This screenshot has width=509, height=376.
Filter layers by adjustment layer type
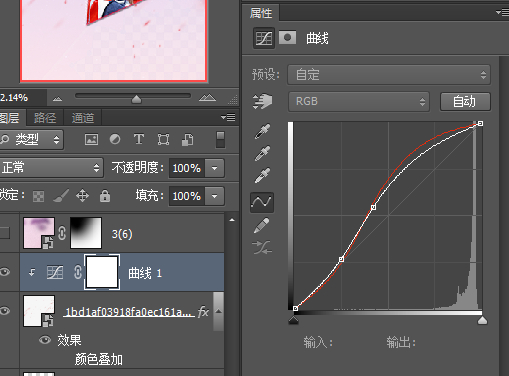(115, 139)
